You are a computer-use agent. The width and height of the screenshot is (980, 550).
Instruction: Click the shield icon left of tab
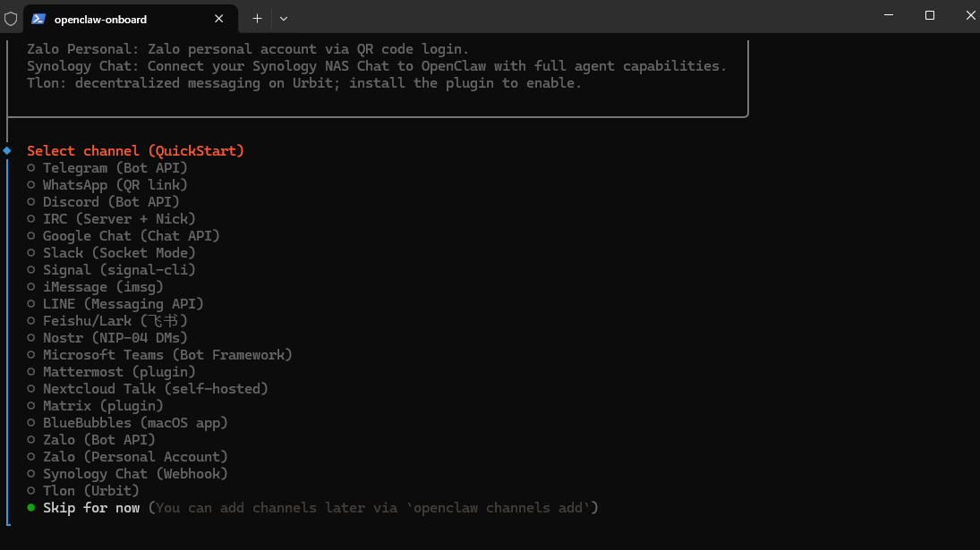point(11,18)
